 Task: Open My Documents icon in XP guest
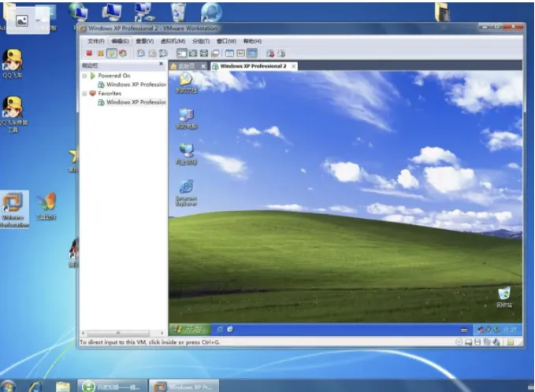186,83
